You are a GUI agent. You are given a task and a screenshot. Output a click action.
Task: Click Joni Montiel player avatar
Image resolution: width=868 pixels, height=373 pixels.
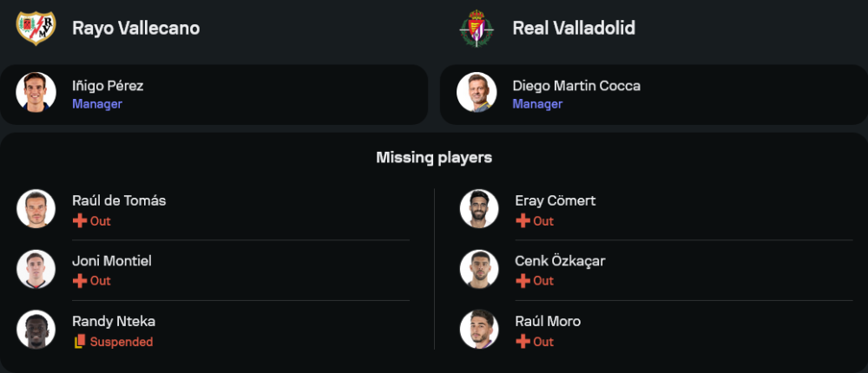pos(36,269)
